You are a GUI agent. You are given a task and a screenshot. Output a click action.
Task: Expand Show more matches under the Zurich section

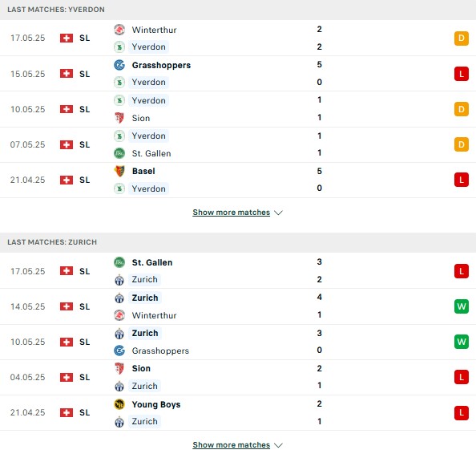pyautogui.click(x=232, y=444)
